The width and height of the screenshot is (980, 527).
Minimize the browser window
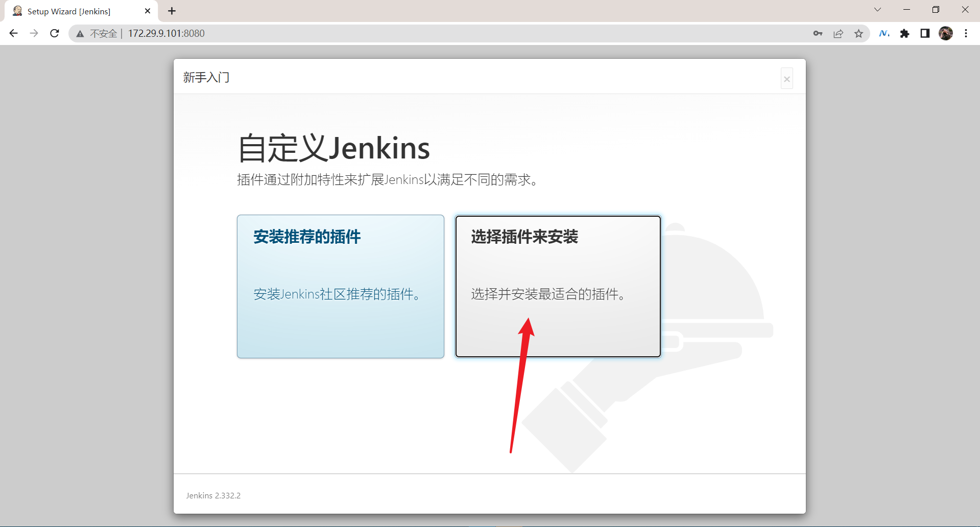[x=906, y=10]
